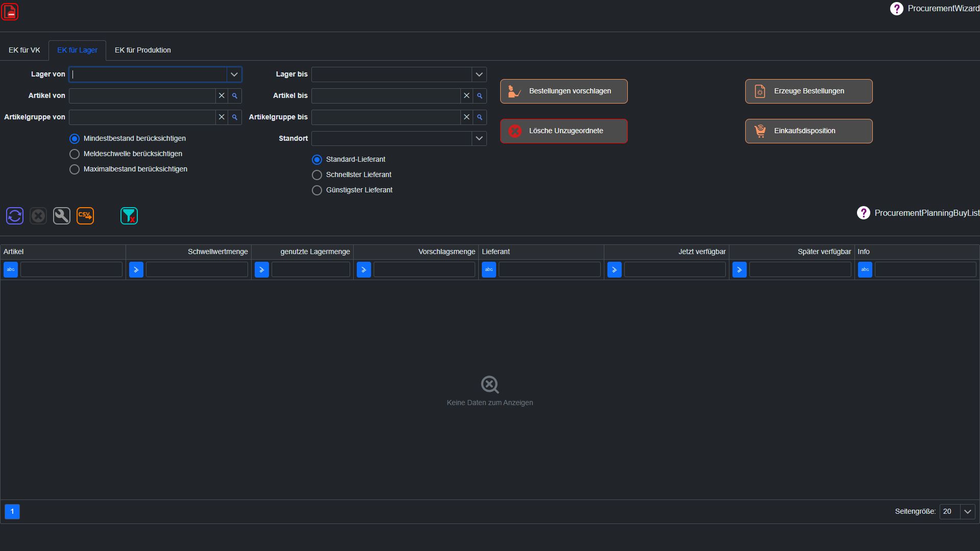Viewport: 980px width, 551px height.
Task: Clear filters with funnel icon
Action: pos(129,216)
